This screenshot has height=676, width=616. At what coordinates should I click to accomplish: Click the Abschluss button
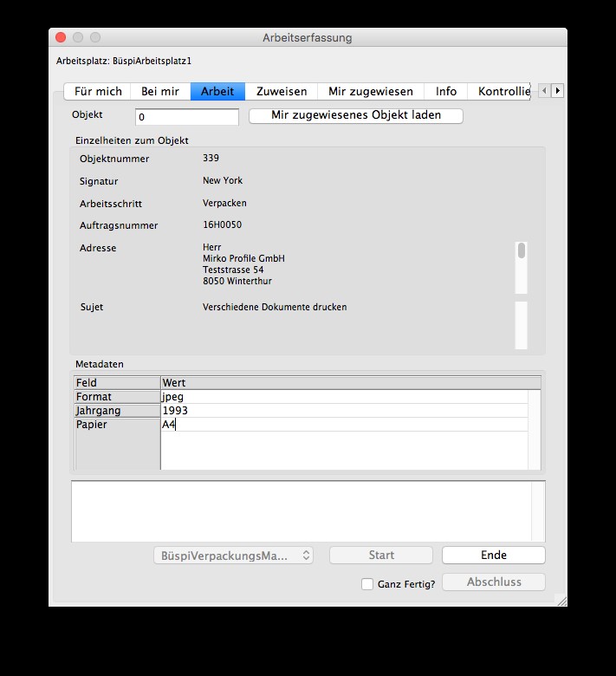click(x=494, y=582)
